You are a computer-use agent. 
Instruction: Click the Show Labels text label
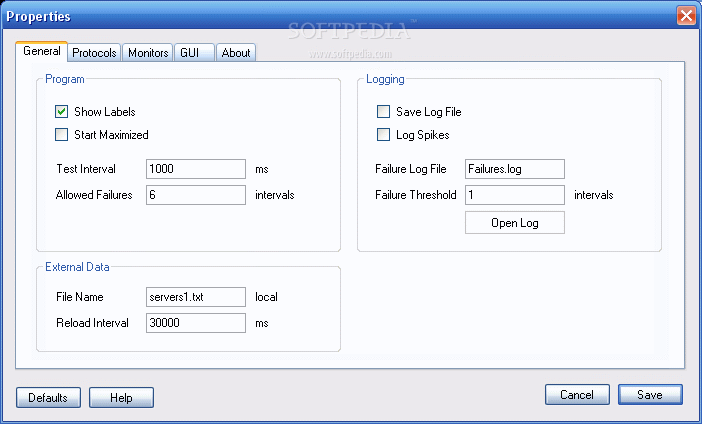coord(105,112)
